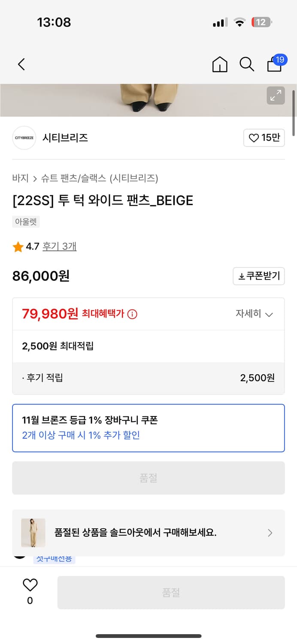Viewport: 297px width, 644px height.
Task: Open 후기 3개 reviews link
Action: (59, 246)
